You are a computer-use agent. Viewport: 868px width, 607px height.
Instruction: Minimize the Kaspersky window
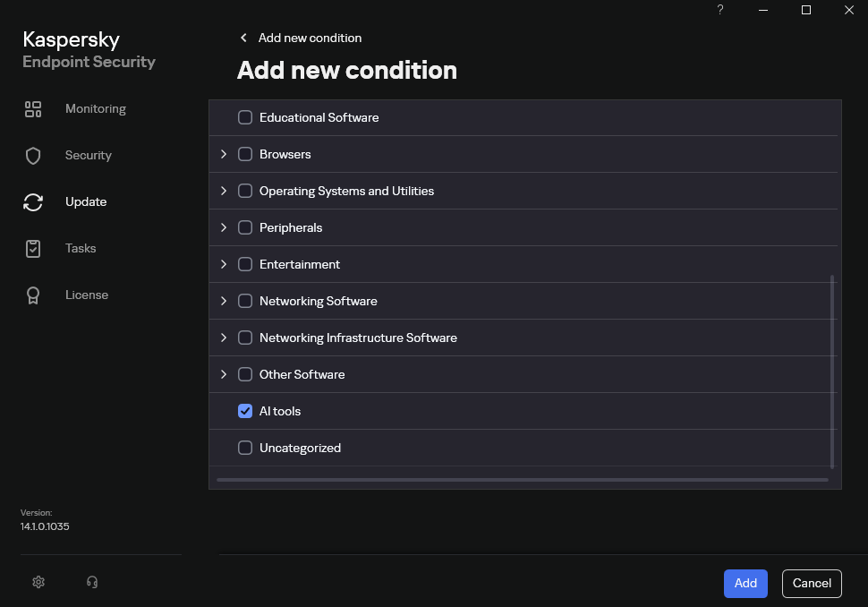762,10
